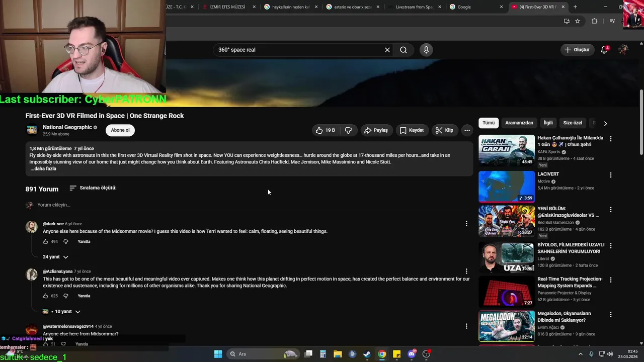Share video with Paylaş button
This screenshot has width=644, height=362.
(376, 130)
